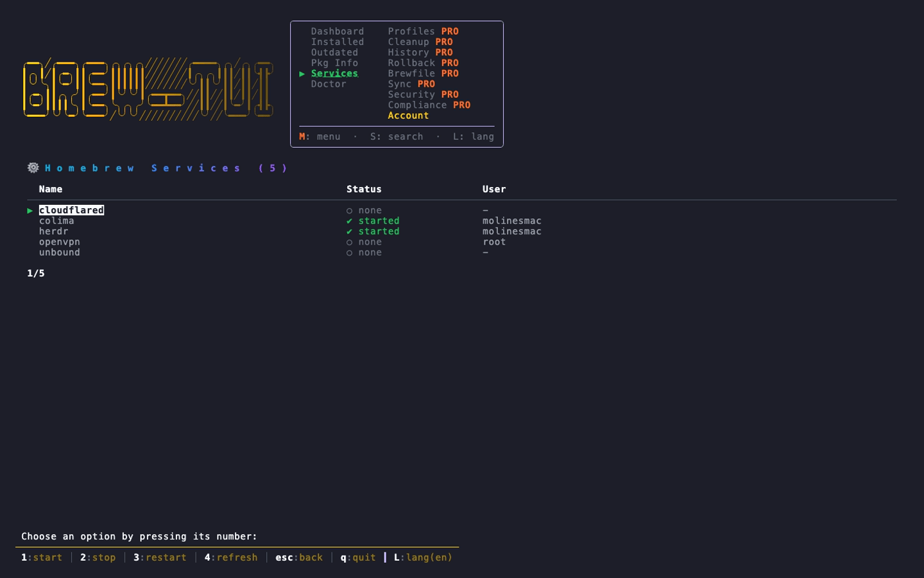Open the Security PRO entry
This screenshot has width=924, height=578.
coord(424,94)
